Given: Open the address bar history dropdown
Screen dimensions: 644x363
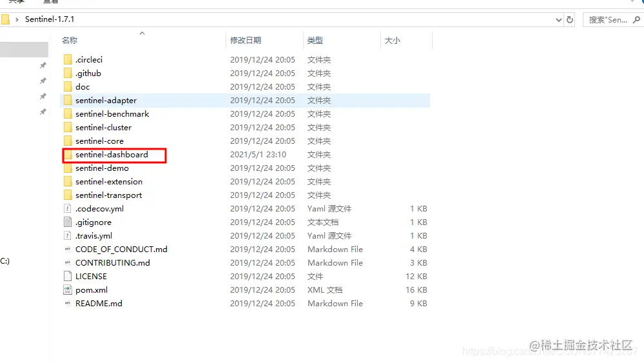Looking at the screenshot, I should point(558,20).
